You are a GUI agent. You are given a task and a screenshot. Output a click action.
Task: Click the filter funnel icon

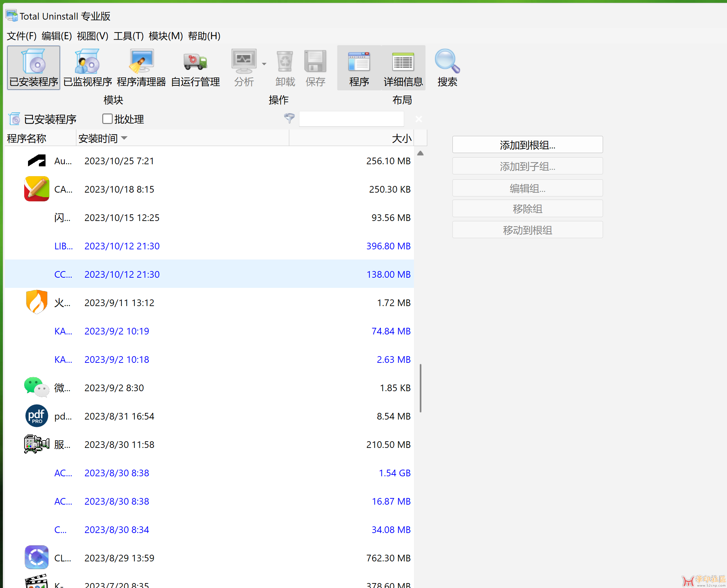coord(289,118)
